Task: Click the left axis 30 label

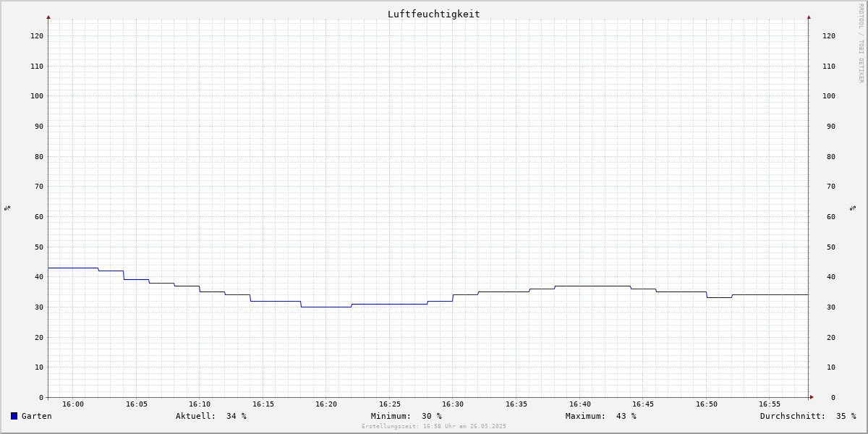Action: coord(39,307)
